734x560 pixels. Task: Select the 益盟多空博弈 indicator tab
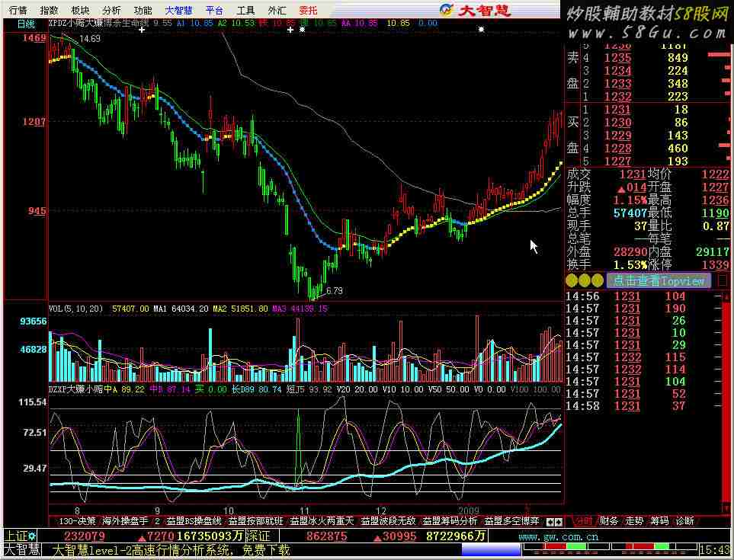pyautogui.click(x=511, y=520)
